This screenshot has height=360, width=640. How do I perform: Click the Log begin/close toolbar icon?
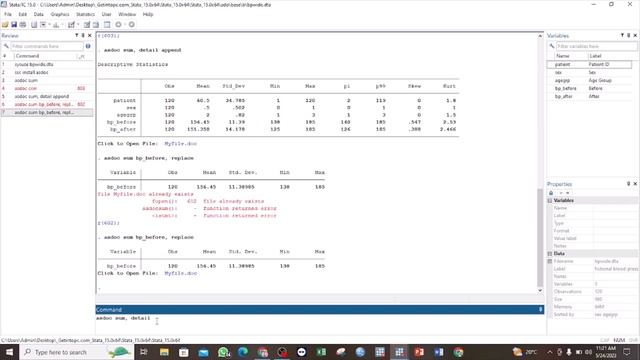click(x=34, y=25)
